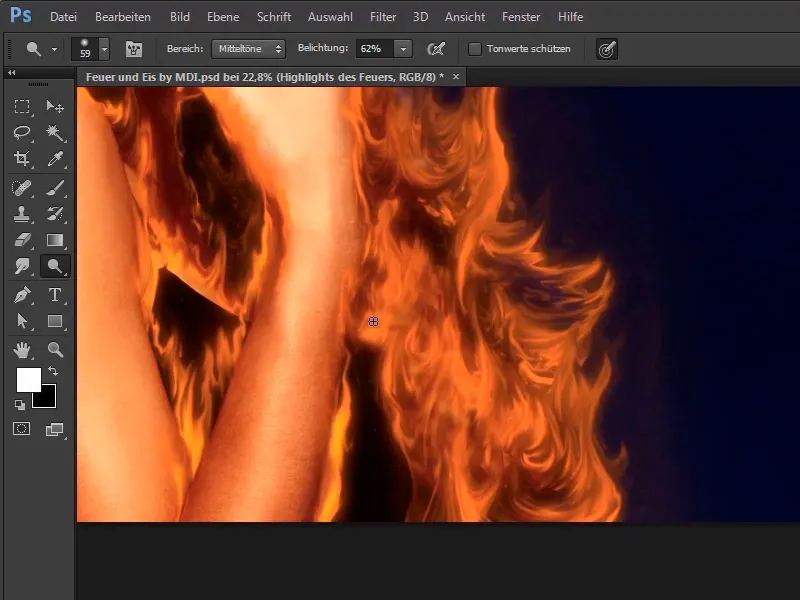Open the Filter menu
Screen dimensions: 800x600
(383, 17)
